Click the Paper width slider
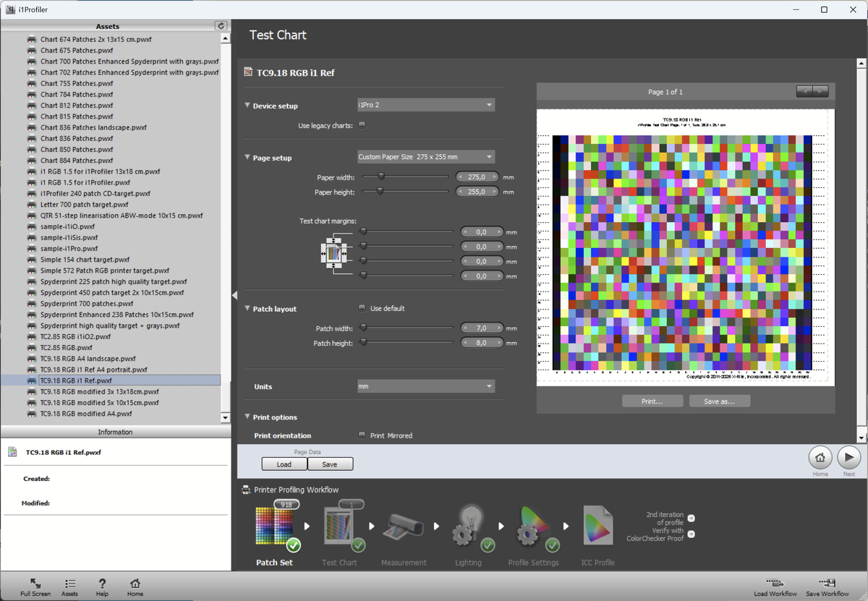 (x=380, y=176)
